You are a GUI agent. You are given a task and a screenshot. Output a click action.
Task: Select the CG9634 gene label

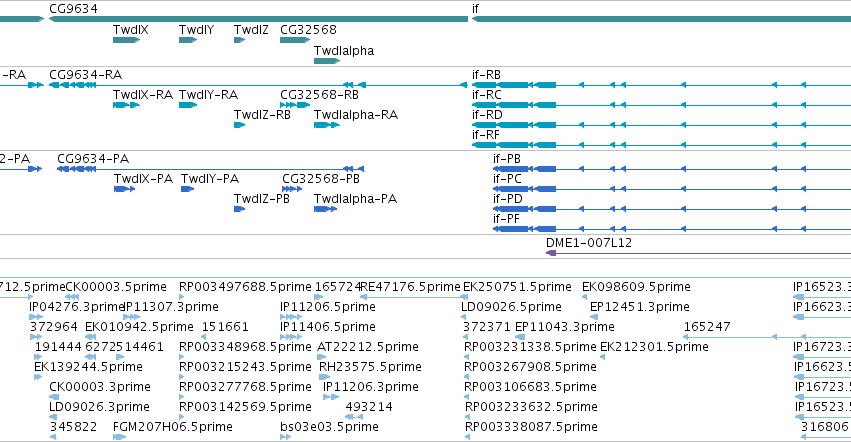(73, 9)
